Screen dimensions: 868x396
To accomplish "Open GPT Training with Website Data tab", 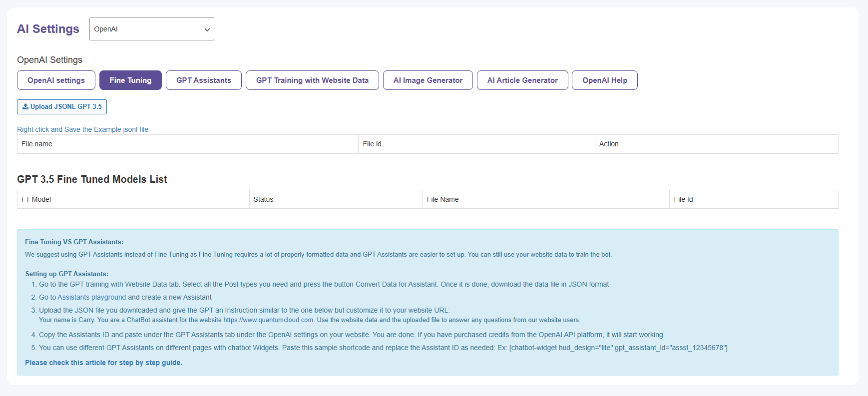I will pos(312,80).
